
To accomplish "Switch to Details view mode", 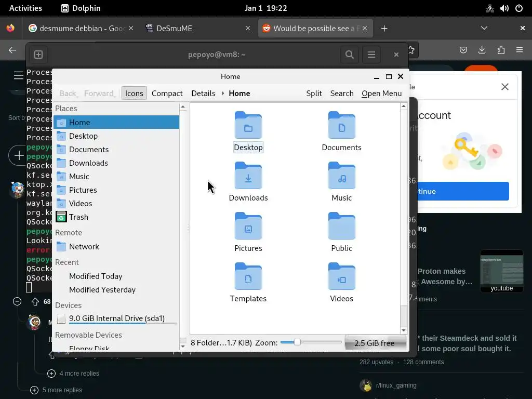I will pyautogui.click(x=203, y=94).
